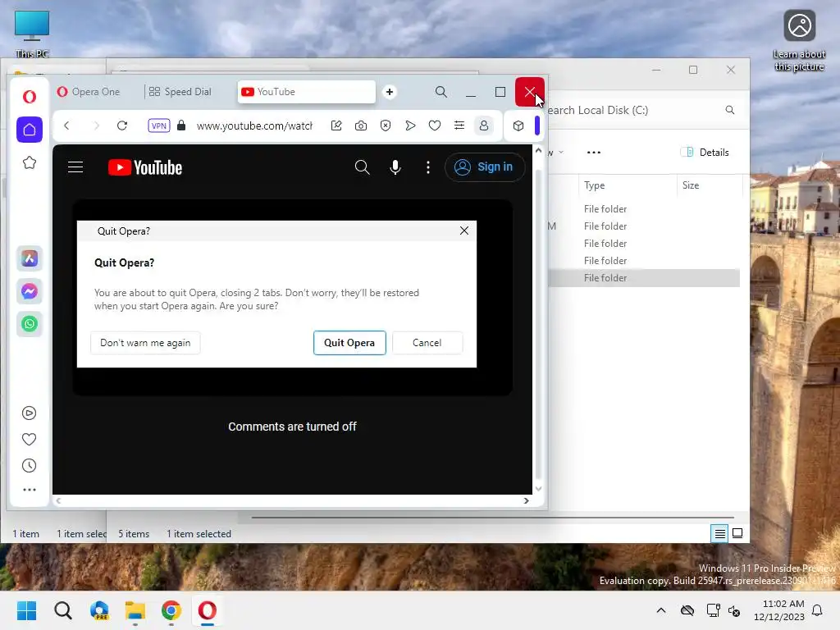Viewport: 840px width, 630px height.
Task: Open the Details pane in File Explorer
Action: click(705, 152)
